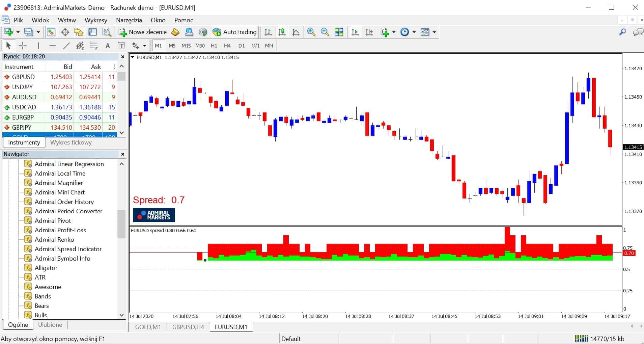Select the crosshair tool
The height and width of the screenshot is (344, 644).
(23, 45)
